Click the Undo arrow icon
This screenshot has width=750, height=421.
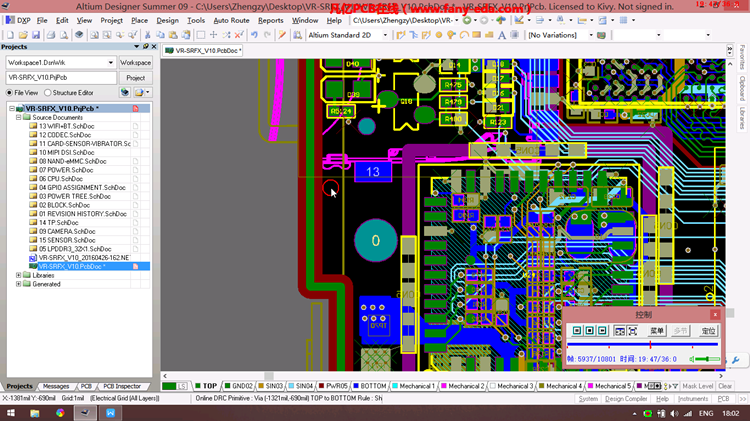coord(254,35)
